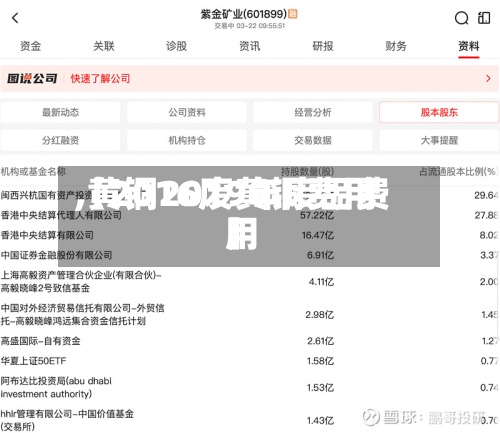
Task: Click the 16.47亿 holding value
Action: click(x=317, y=235)
